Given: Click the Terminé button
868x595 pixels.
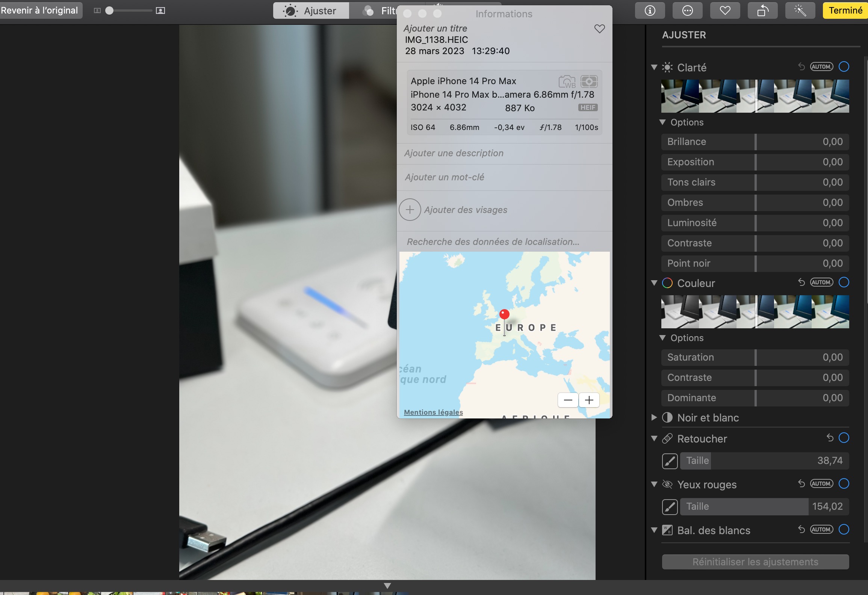Looking at the screenshot, I should (x=845, y=11).
